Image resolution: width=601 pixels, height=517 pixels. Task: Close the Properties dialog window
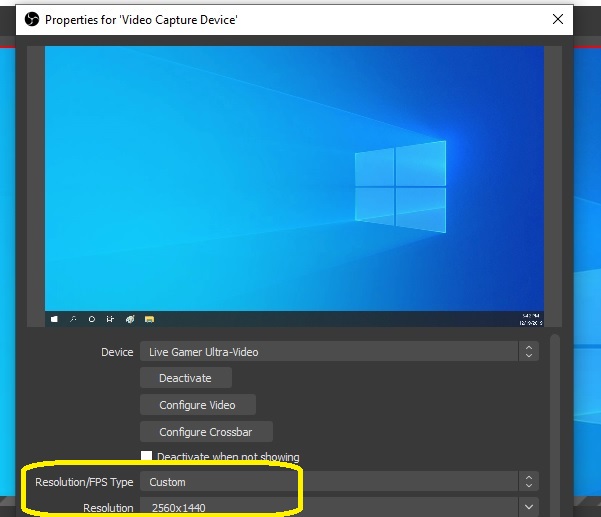558,19
